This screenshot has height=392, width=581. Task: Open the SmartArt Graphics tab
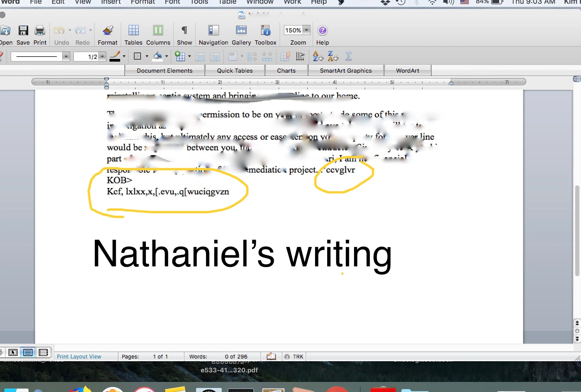(x=346, y=71)
